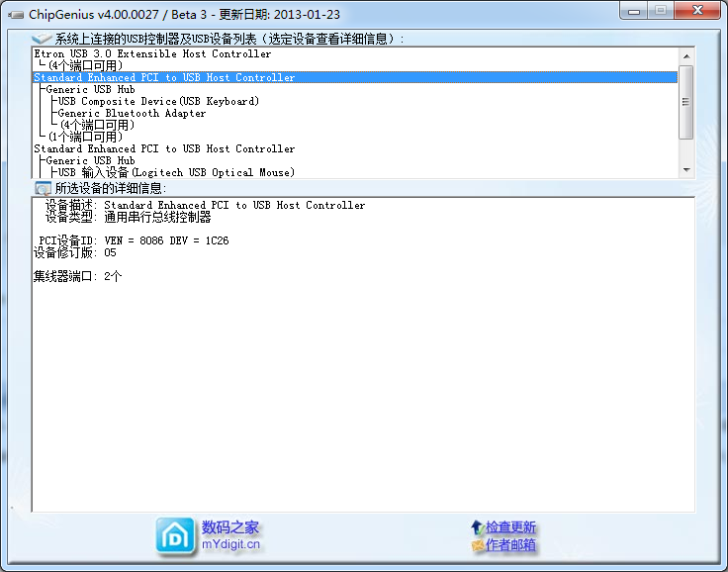Open the 数码之家 link

pyautogui.click(x=230, y=527)
